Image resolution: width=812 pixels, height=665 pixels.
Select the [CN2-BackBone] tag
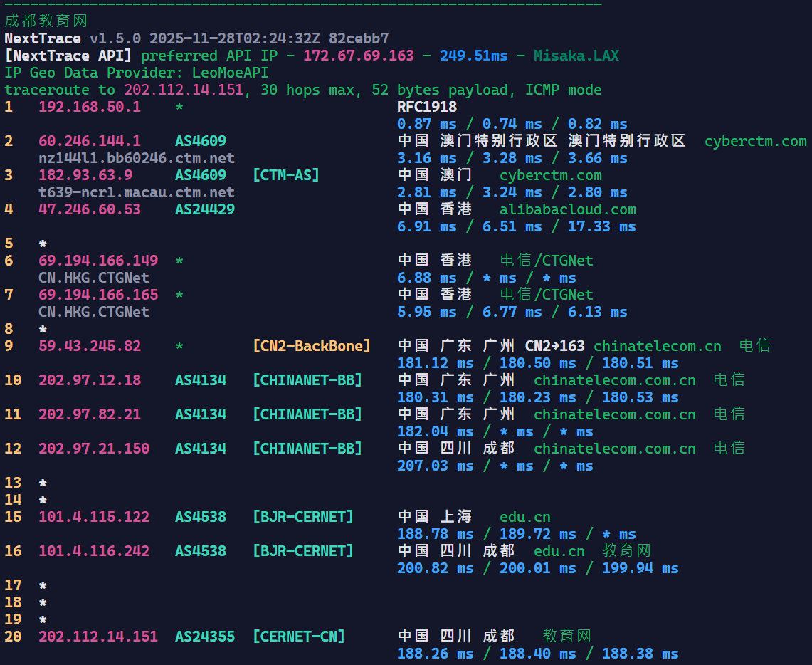[x=311, y=346]
